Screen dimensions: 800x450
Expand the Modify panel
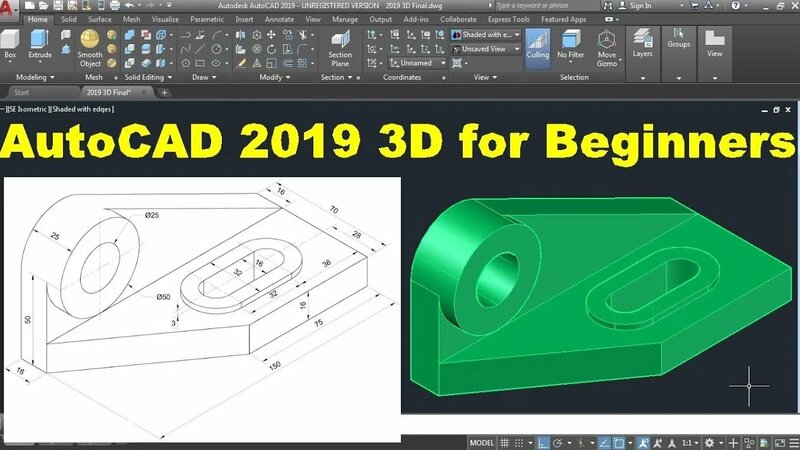tap(274, 77)
